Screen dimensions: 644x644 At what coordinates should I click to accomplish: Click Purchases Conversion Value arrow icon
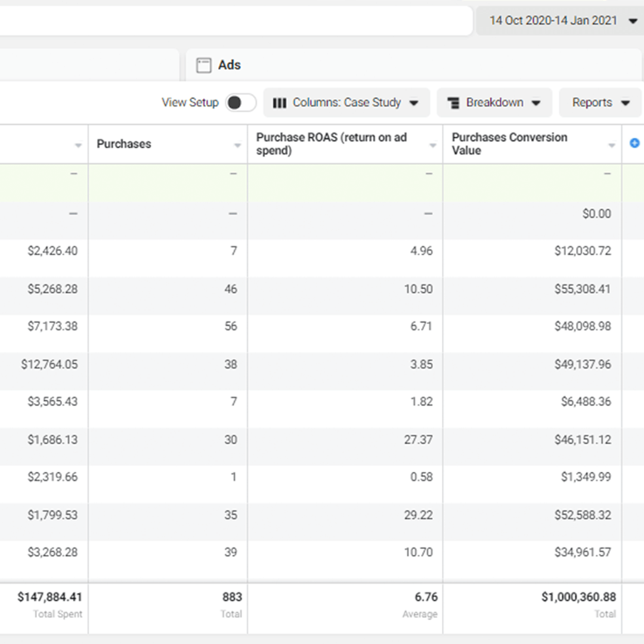point(611,145)
